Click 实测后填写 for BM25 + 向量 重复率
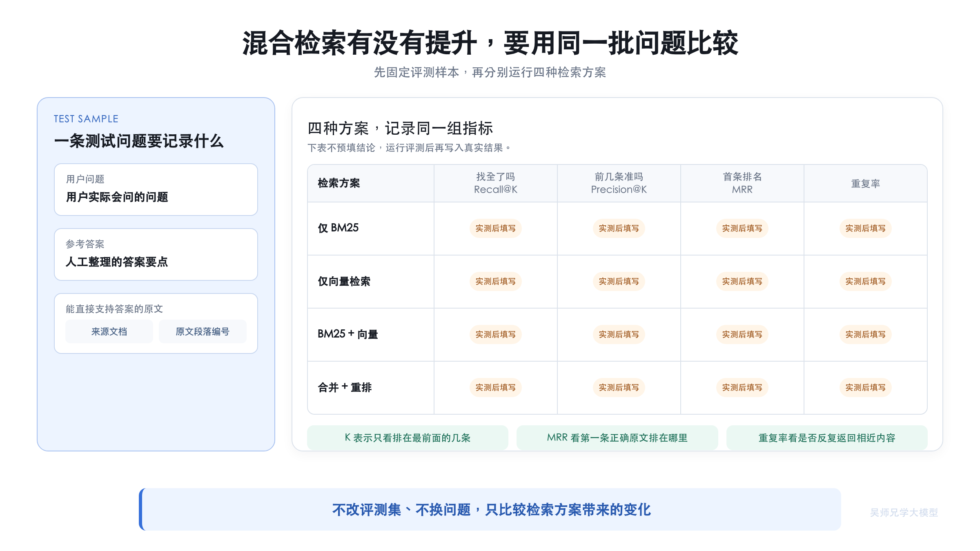Image resolution: width=980 pixels, height=551 pixels. pyautogui.click(x=865, y=334)
